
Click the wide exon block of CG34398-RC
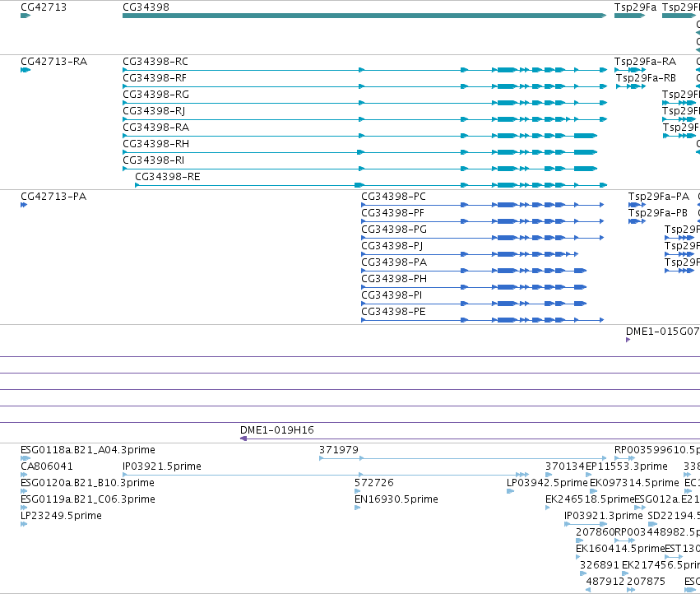point(508,70)
